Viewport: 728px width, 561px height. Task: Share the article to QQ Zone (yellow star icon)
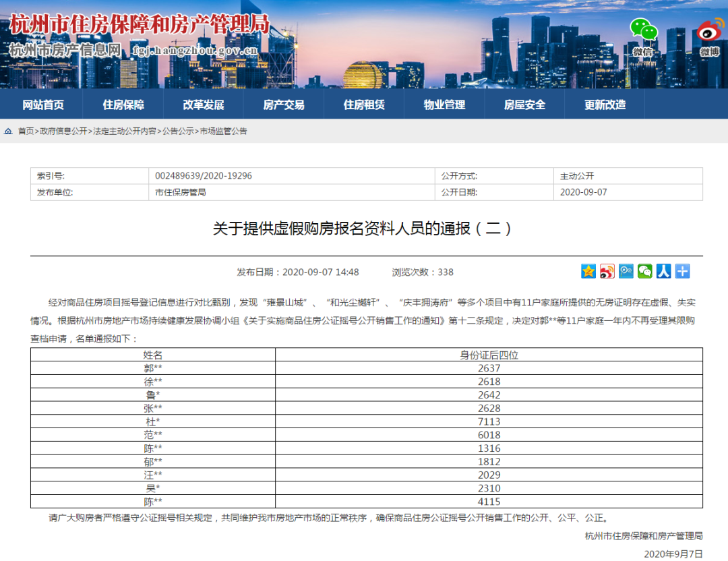[x=588, y=271]
